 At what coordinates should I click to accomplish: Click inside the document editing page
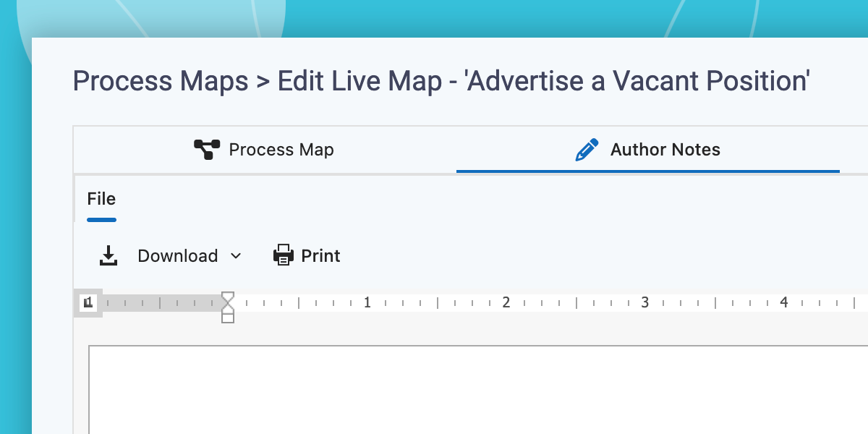pos(478,390)
